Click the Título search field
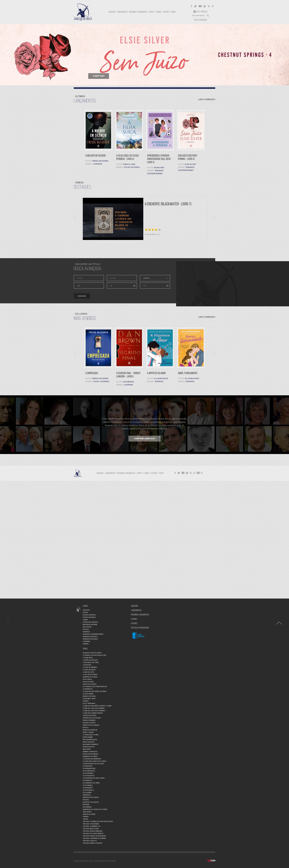This screenshot has width=289, height=868. pyautogui.click(x=89, y=278)
